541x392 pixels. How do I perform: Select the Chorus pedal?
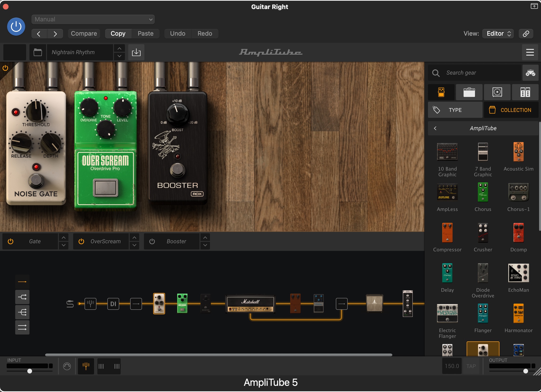coord(483,197)
